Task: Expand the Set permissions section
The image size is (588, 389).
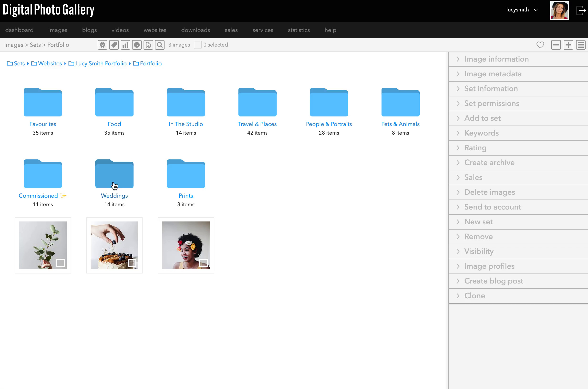Action: (518, 103)
